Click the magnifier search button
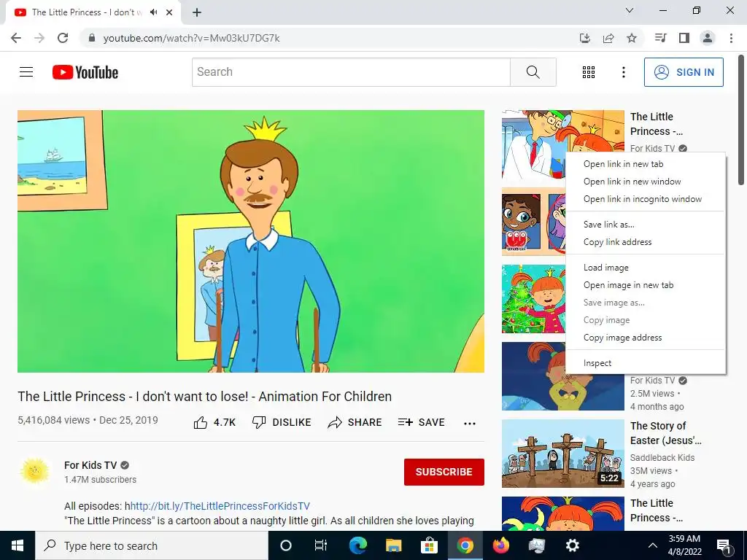Screen dimensions: 747x560 point(533,72)
